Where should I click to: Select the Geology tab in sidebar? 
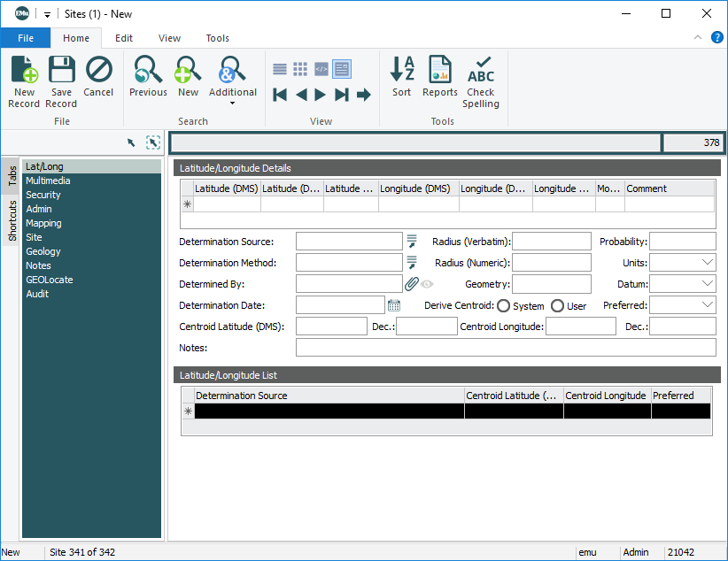pyautogui.click(x=43, y=251)
